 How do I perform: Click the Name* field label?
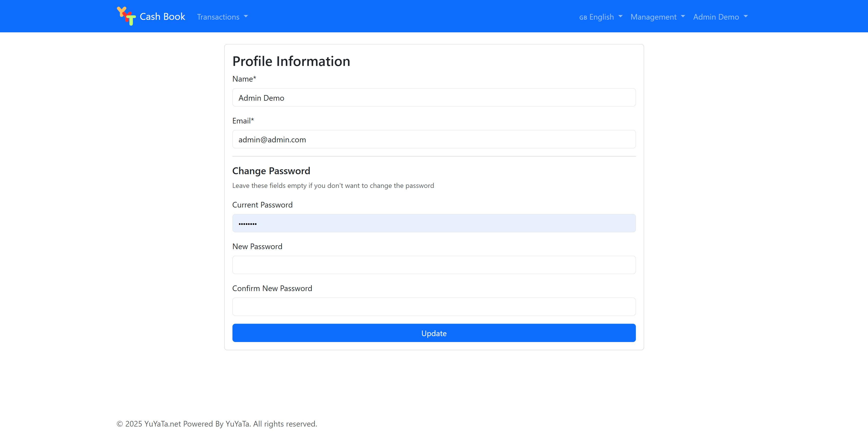click(x=244, y=79)
